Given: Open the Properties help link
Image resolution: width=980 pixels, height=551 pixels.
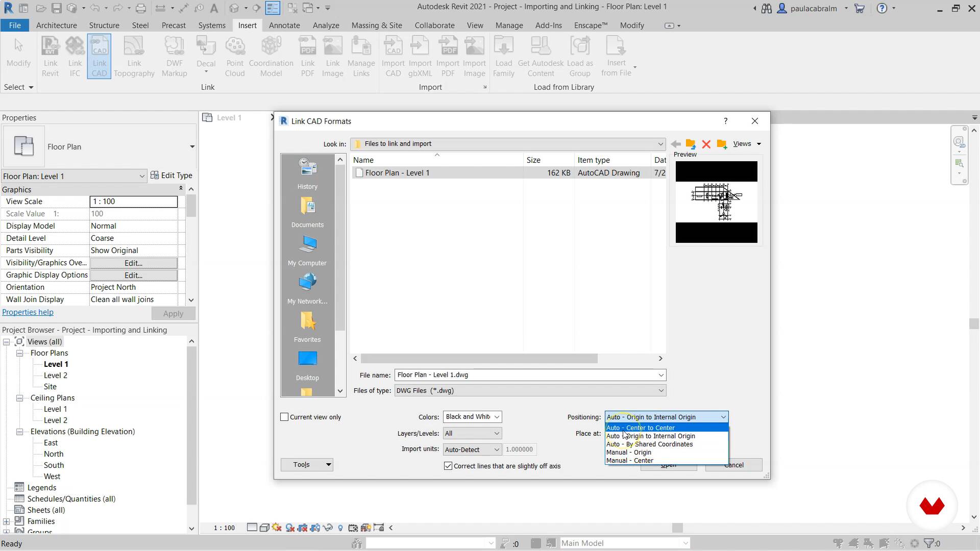Looking at the screenshot, I should pos(28,312).
